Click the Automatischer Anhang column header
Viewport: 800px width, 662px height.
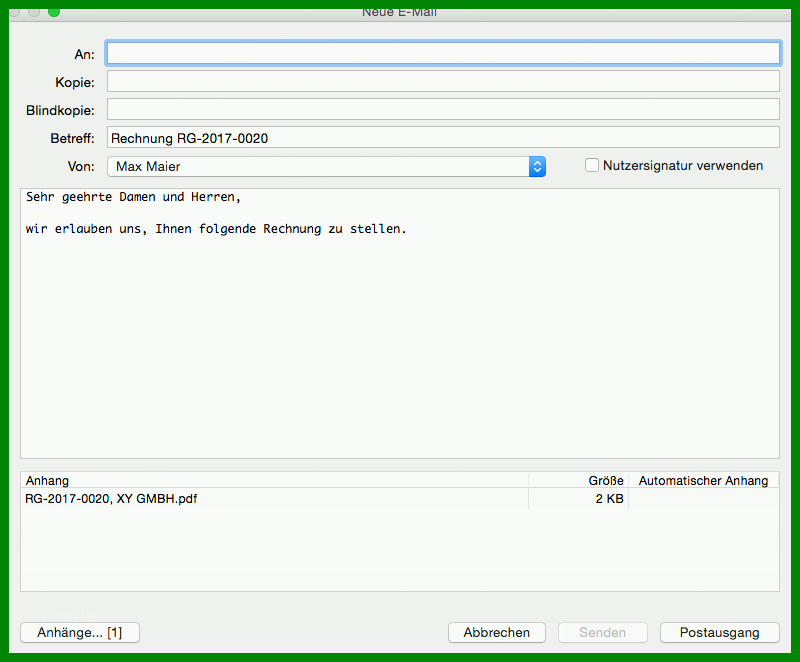(x=704, y=480)
